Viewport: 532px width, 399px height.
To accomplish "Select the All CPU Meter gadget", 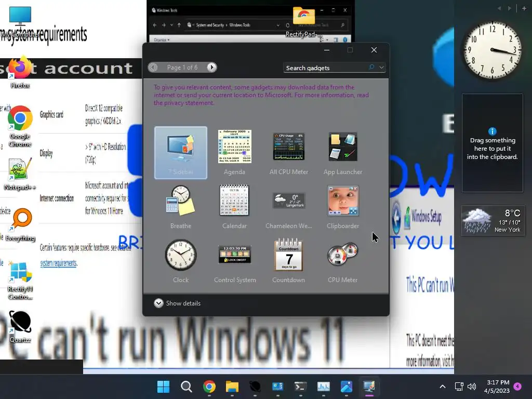I will coord(289,153).
